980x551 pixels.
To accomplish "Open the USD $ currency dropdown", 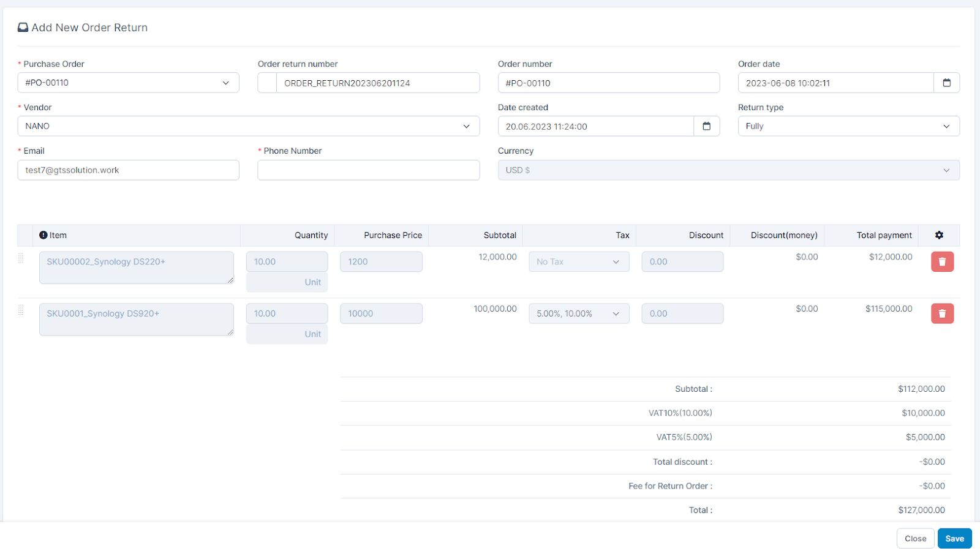I will click(x=728, y=170).
